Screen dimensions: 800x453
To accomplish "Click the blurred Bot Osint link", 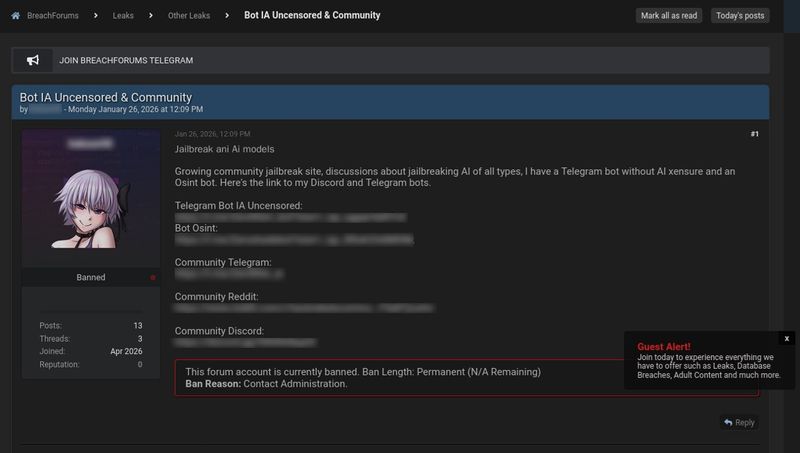I will [x=294, y=239].
